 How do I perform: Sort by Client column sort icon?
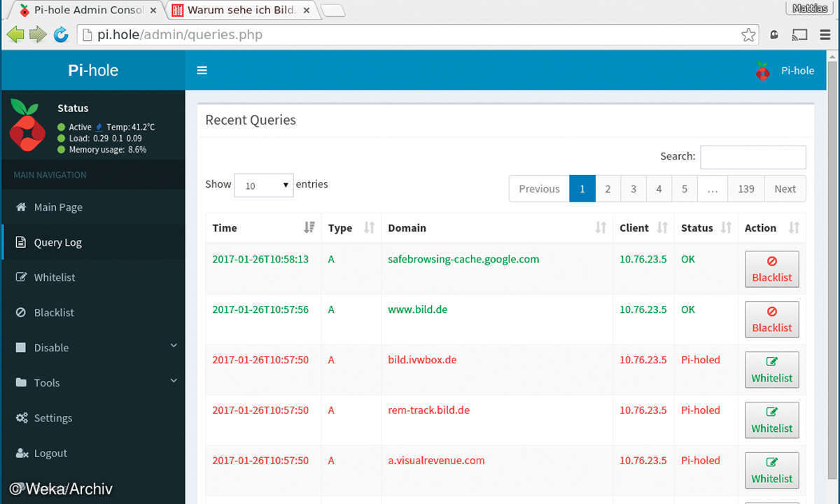pyautogui.click(x=663, y=227)
